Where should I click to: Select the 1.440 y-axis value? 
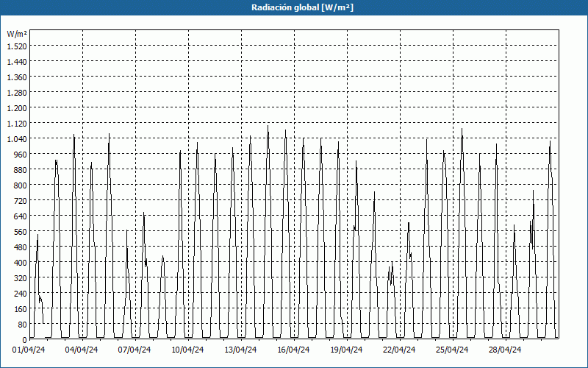[x=17, y=62]
